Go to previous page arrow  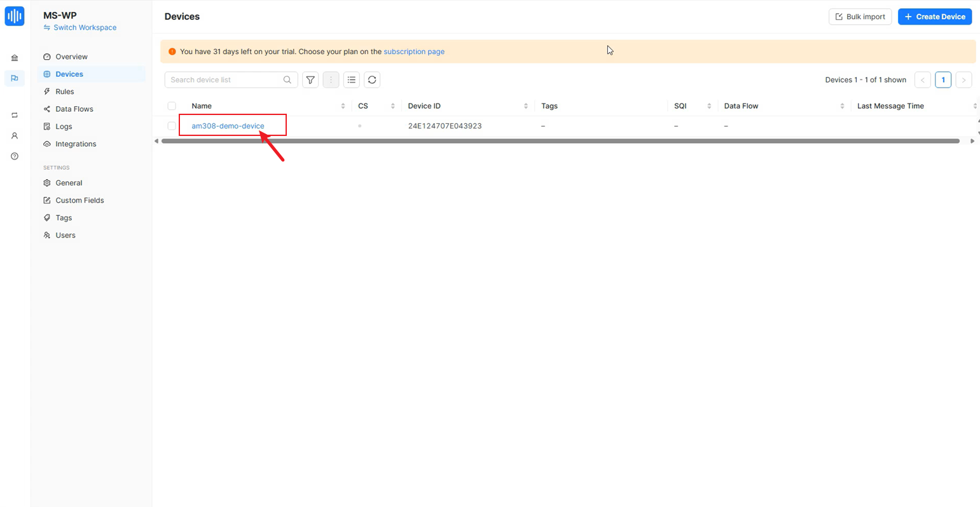(x=923, y=79)
